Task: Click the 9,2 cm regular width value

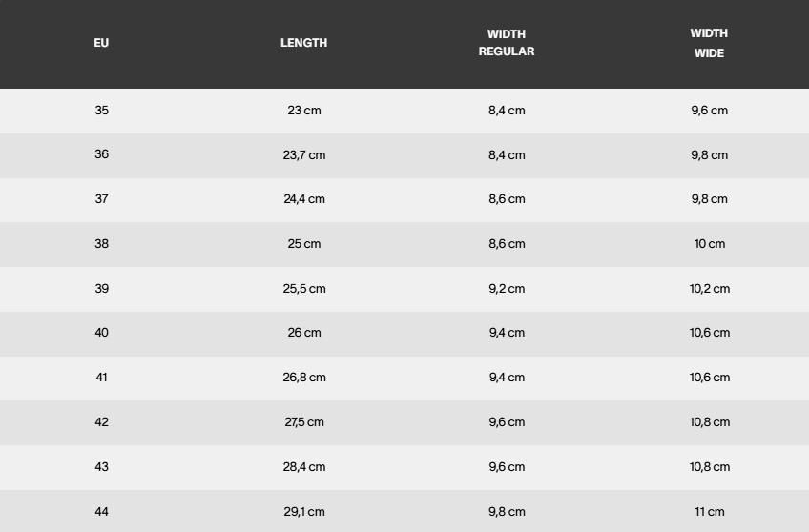Action: (x=507, y=289)
